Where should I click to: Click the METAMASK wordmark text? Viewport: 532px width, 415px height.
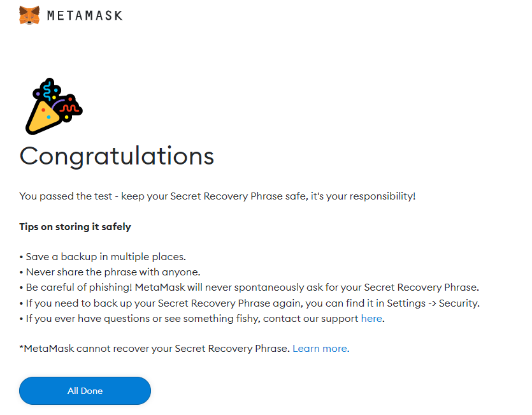click(85, 16)
